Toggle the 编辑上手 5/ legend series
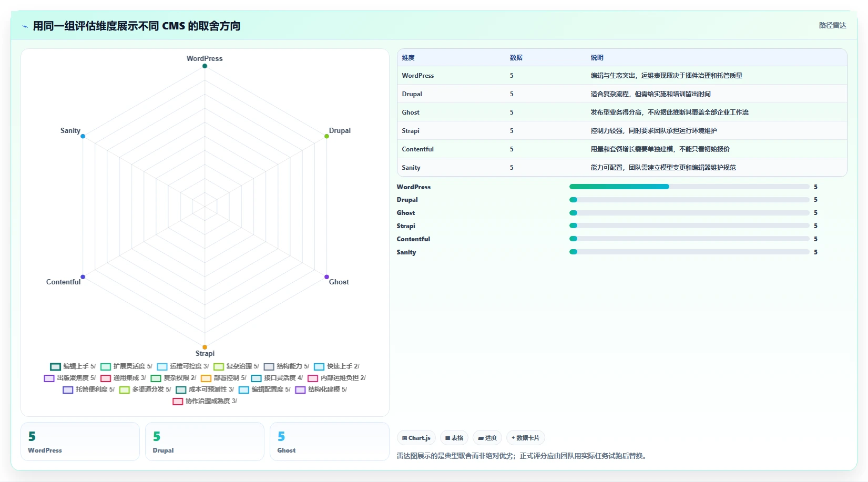The width and height of the screenshot is (868, 482). (73, 366)
